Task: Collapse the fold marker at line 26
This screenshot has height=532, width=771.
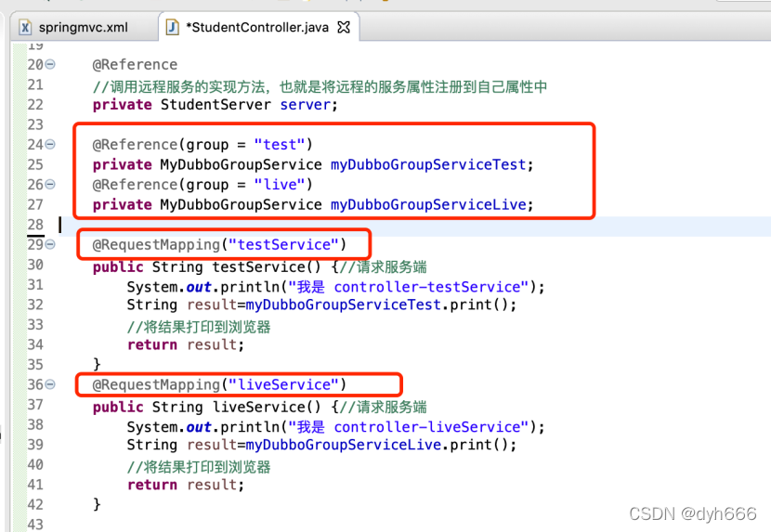Action: coord(50,185)
